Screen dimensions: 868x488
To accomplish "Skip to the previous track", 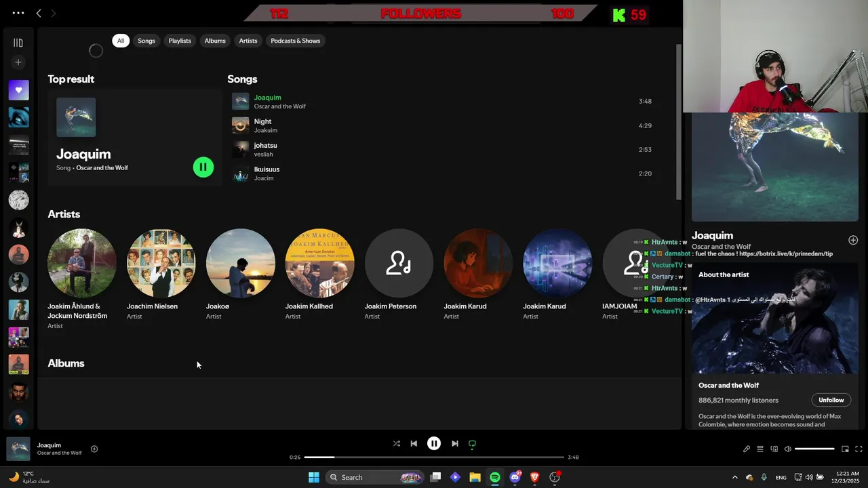I will (414, 443).
